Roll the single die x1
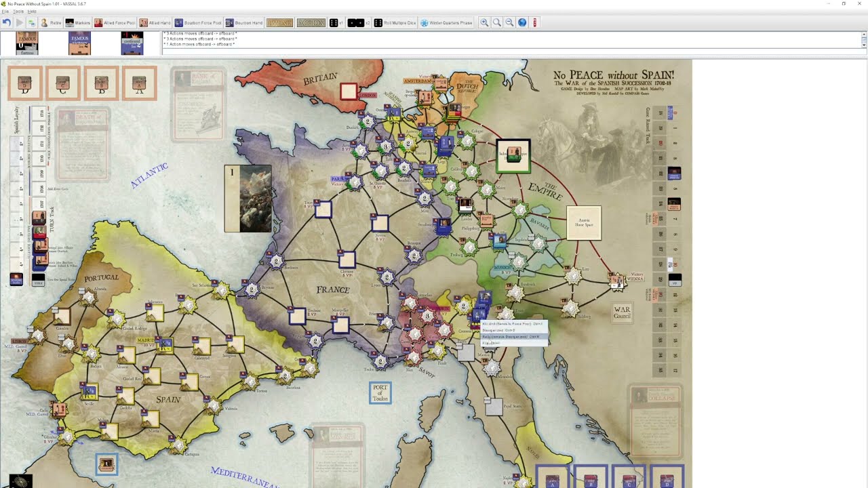This screenshot has width=868, height=488. [336, 22]
